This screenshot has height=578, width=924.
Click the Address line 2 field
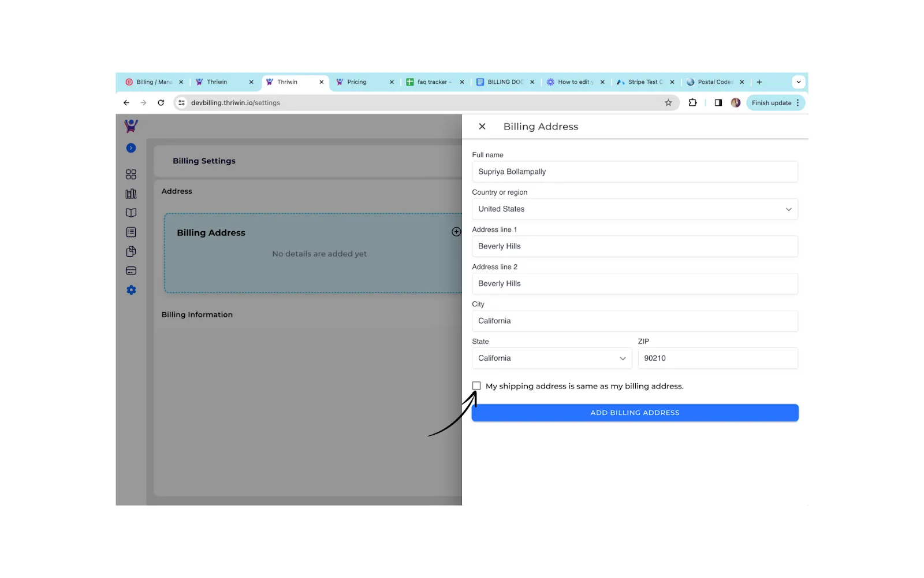(635, 284)
